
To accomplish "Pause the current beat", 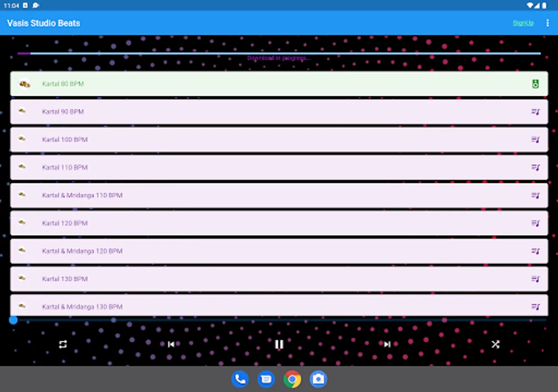I will click(x=279, y=345).
